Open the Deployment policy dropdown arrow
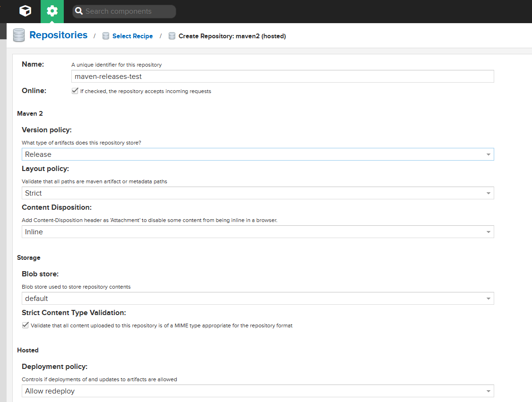This screenshot has height=402, width=532. click(x=488, y=391)
